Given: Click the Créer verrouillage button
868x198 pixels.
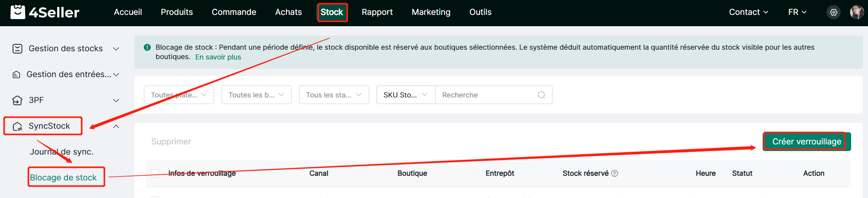Looking at the screenshot, I should (x=807, y=142).
